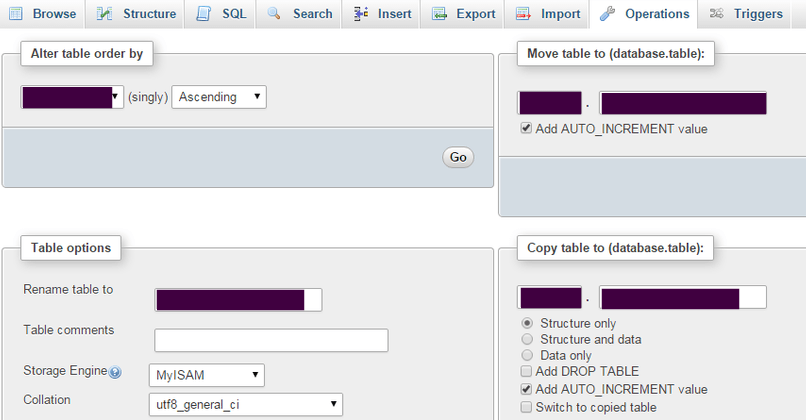Click the Table comments text field
The image size is (806, 420).
point(271,340)
